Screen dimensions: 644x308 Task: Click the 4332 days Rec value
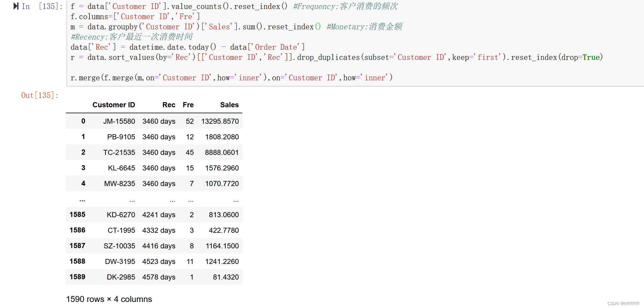click(x=159, y=230)
